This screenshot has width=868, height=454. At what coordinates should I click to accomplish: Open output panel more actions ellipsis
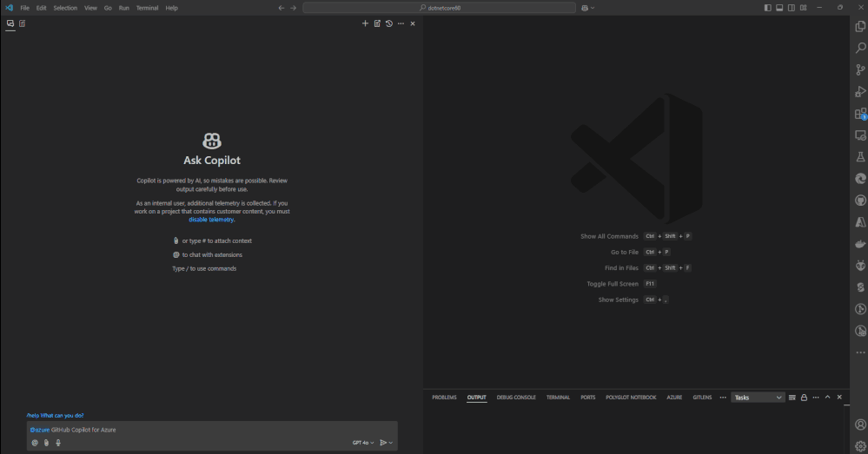coord(815,397)
